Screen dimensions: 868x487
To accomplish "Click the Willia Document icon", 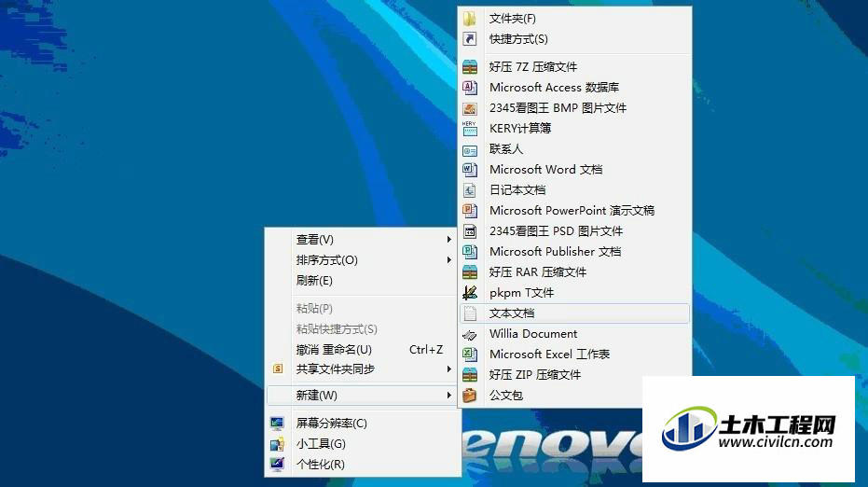I will click(470, 334).
